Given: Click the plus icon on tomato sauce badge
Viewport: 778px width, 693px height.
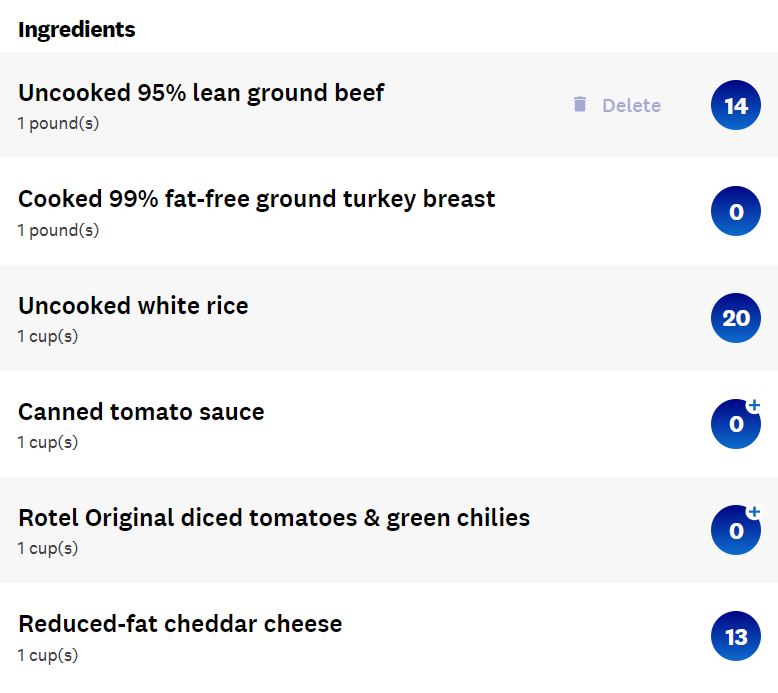Looking at the screenshot, I should [754, 405].
